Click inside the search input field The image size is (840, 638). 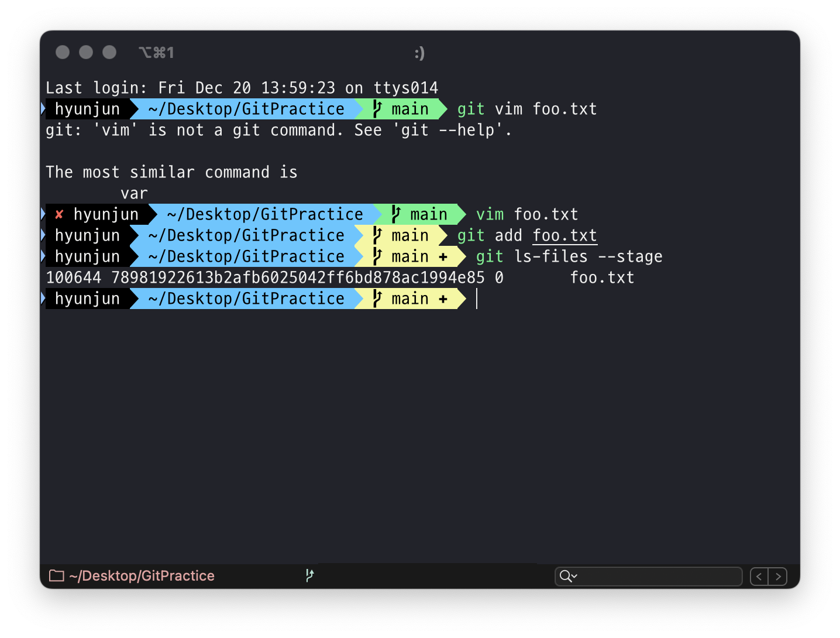click(648, 577)
